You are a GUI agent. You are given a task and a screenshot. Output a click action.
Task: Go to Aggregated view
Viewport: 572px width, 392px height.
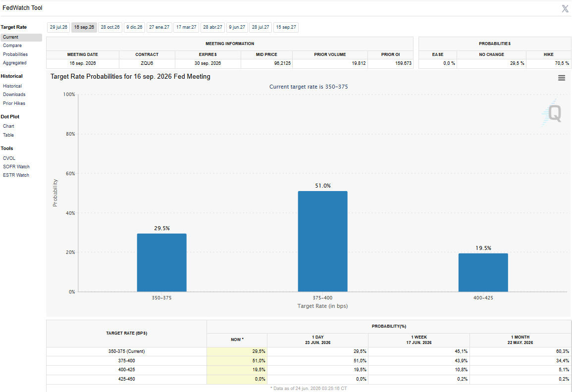click(x=14, y=63)
